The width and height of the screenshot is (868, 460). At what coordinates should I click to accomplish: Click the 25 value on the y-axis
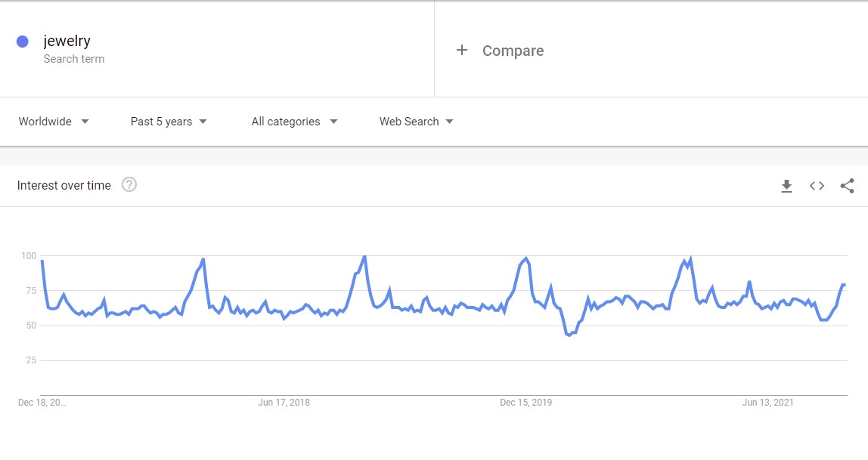pyautogui.click(x=30, y=360)
